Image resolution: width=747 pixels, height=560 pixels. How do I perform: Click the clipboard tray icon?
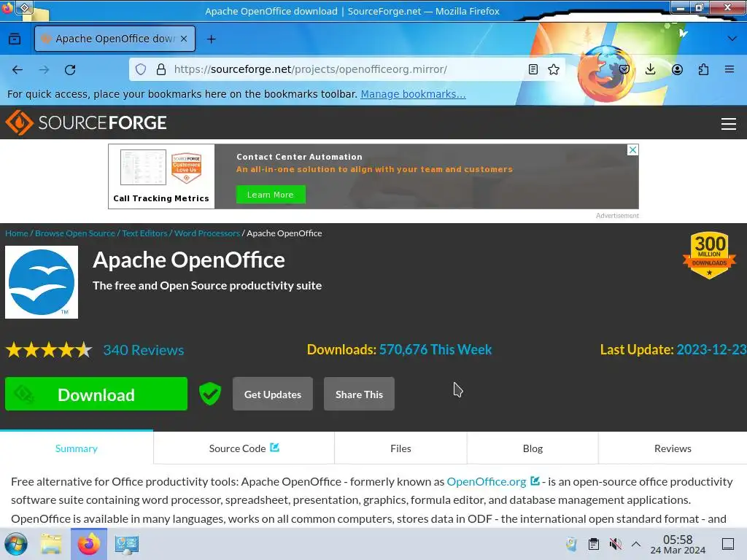(594, 544)
